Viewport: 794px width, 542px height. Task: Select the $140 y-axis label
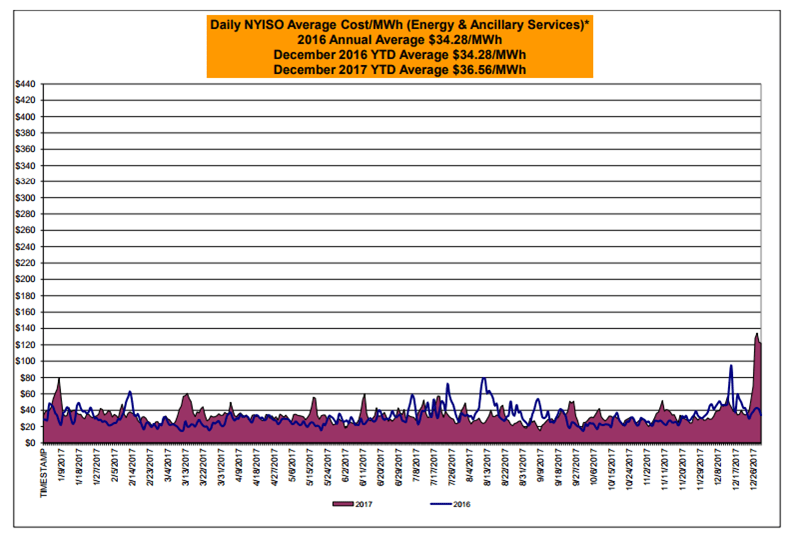click(26, 329)
